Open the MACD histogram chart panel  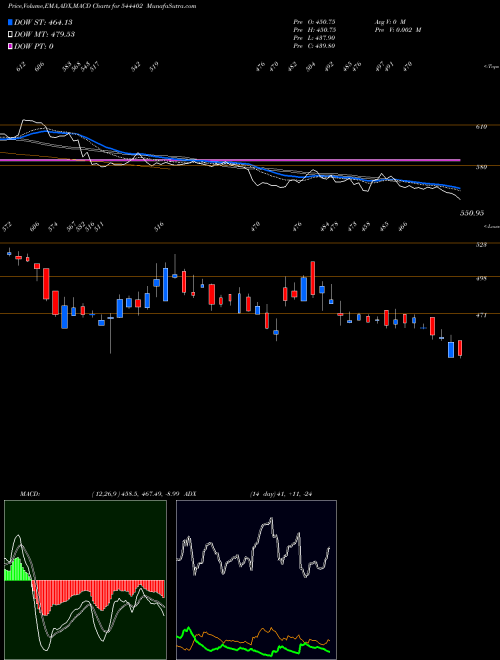(85, 580)
